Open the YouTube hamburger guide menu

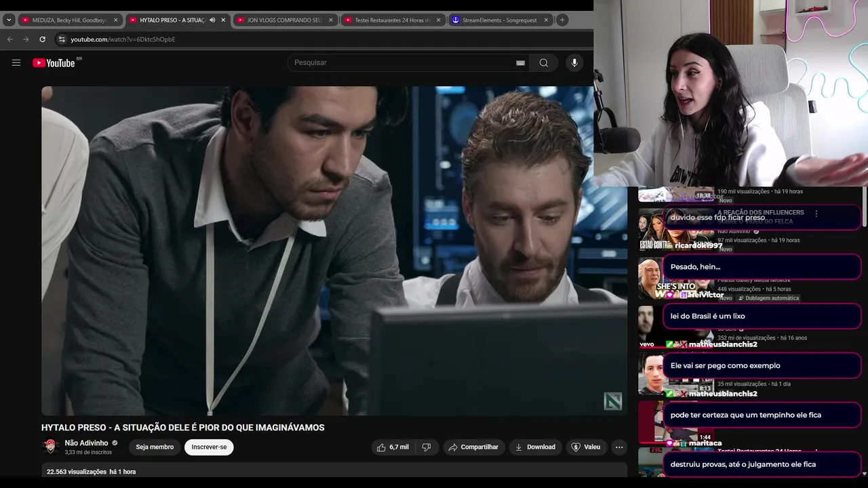coord(16,63)
